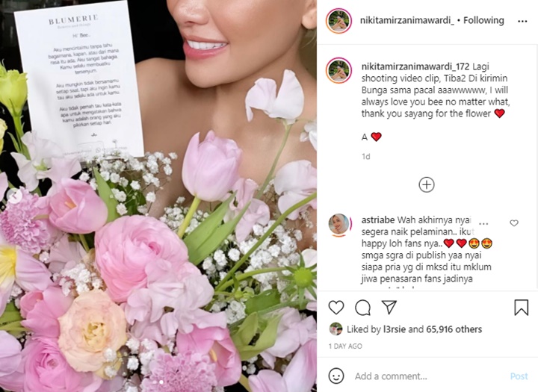View the list of 65,916 others likes
This screenshot has height=392, width=538.
pyautogui.click(x=454, y=329)
